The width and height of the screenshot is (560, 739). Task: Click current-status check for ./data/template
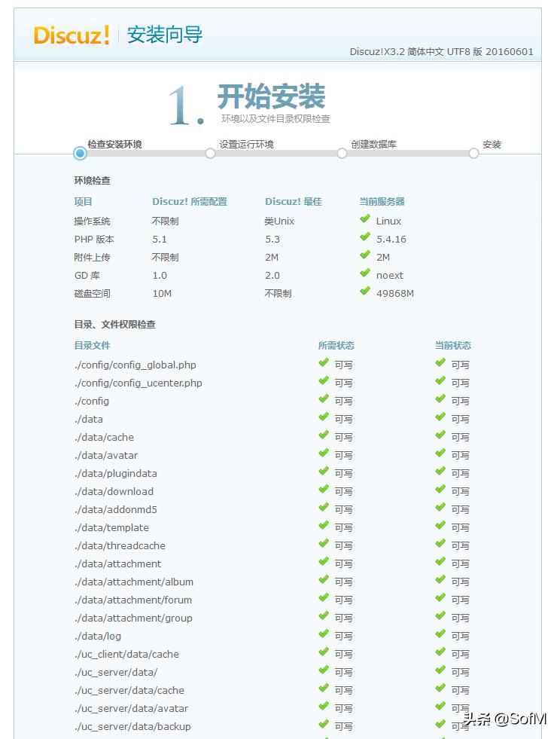[x=440, y=525]
